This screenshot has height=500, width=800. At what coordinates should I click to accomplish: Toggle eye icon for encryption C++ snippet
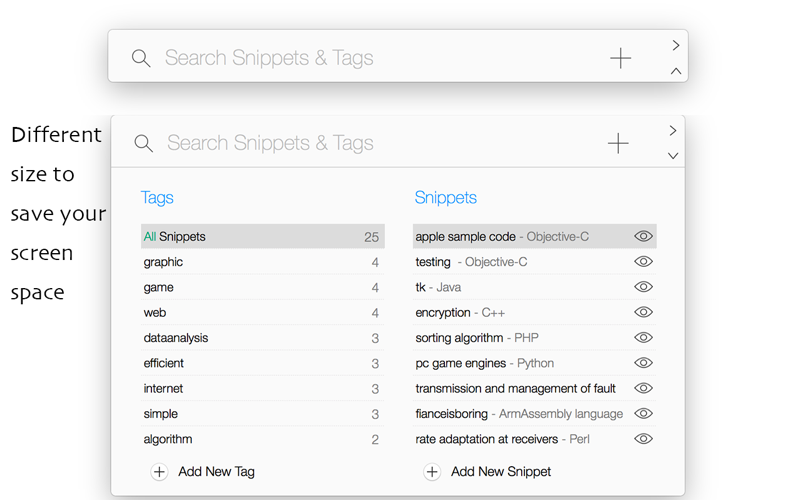644,312
